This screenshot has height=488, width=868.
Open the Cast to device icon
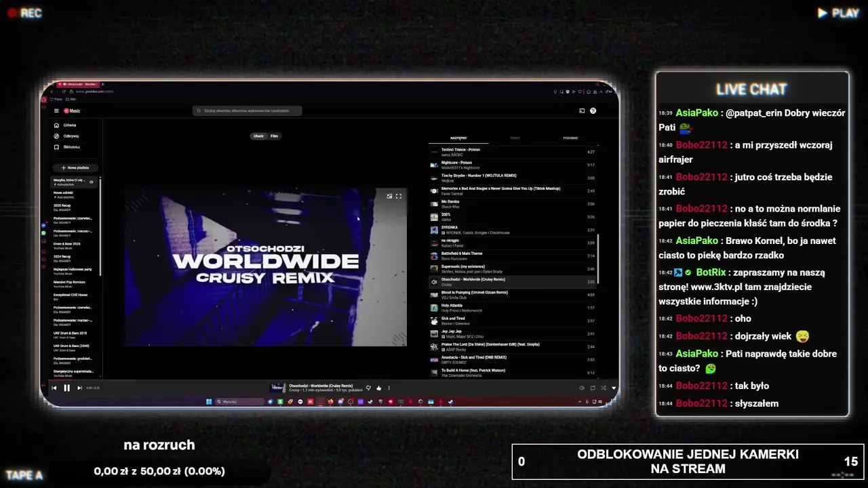click(x=581, y=110)
